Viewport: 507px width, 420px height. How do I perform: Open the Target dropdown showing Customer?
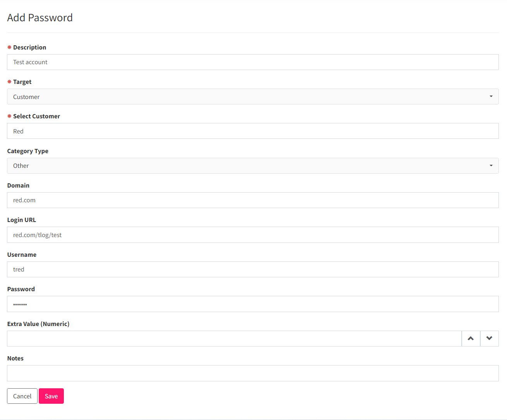click(253, 97)
